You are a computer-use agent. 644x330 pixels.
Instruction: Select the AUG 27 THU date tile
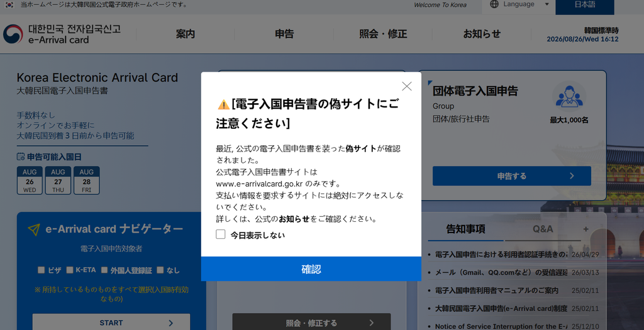58,180
